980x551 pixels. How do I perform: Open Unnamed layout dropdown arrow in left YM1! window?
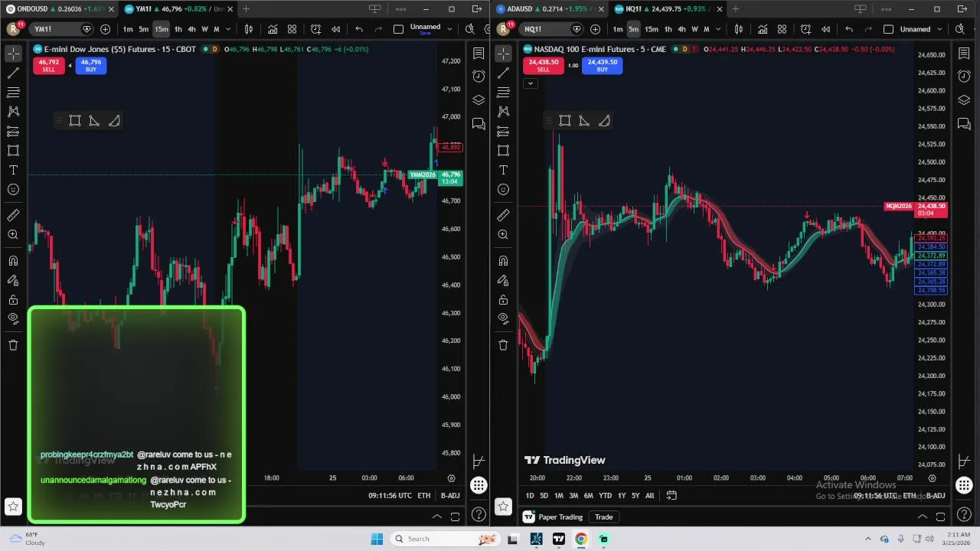pos(451,29)
